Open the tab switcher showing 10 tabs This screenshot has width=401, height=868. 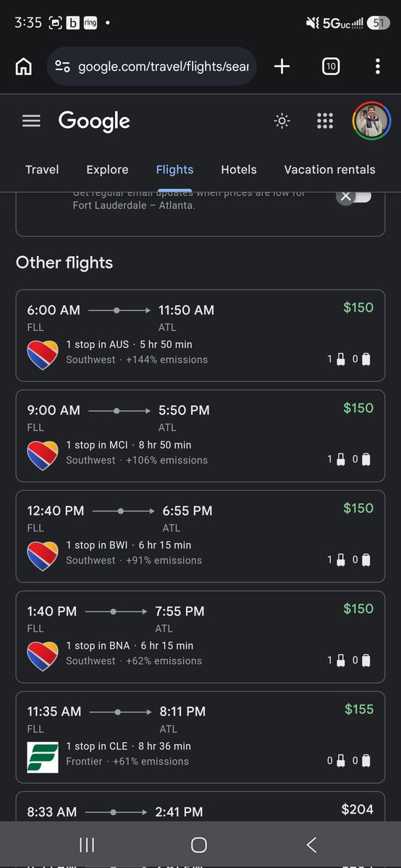click(x=330, y=67)
